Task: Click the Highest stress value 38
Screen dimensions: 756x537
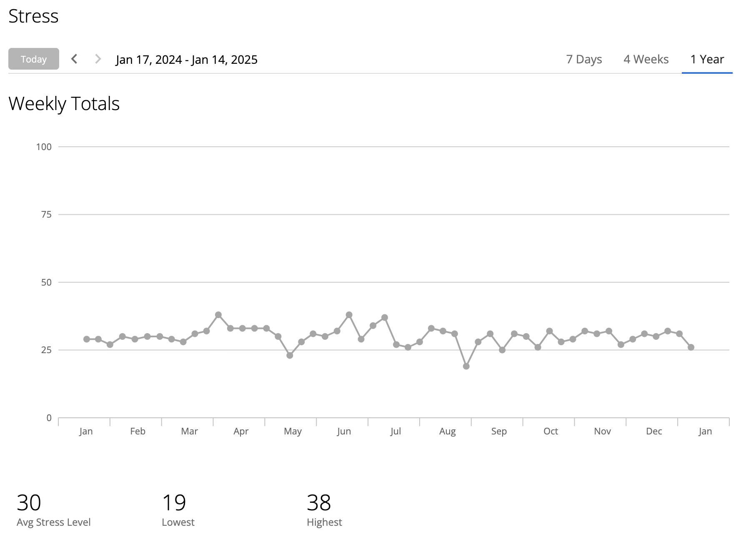Action: 319,502
